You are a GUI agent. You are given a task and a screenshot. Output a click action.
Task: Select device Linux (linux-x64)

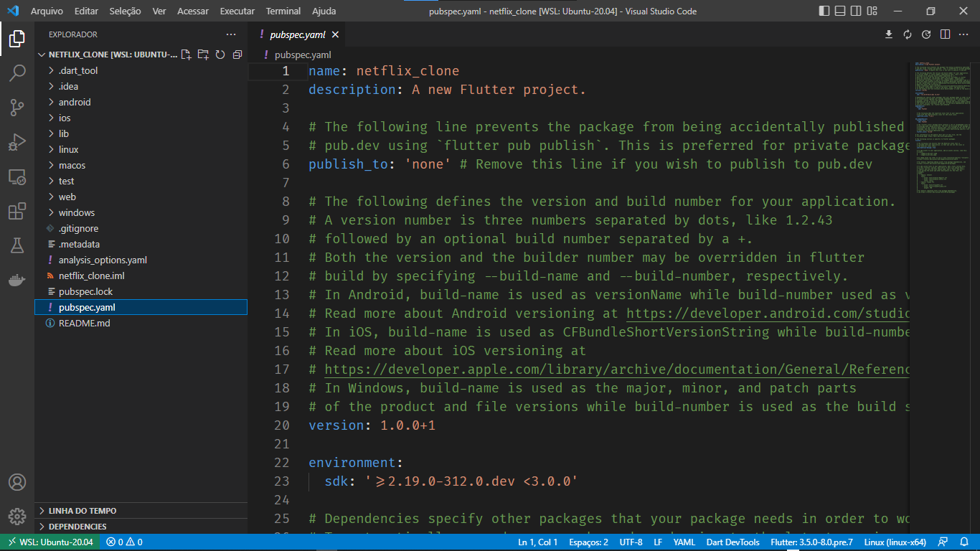click(x=895, y=542)
